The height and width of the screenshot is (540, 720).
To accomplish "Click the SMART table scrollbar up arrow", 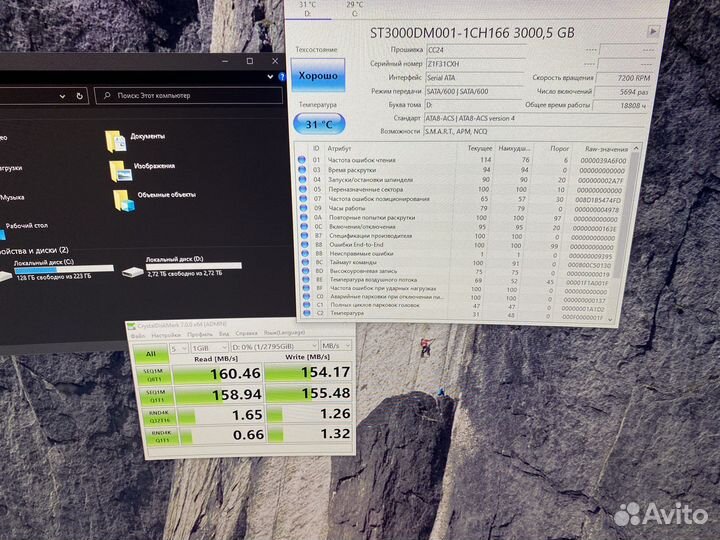I will 636,148.
